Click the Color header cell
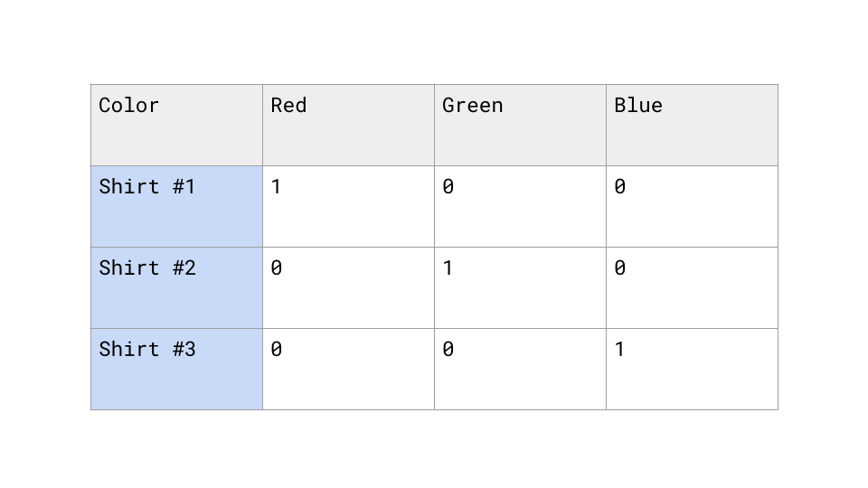Screen dimensions: 868x488 coord(176,125)
